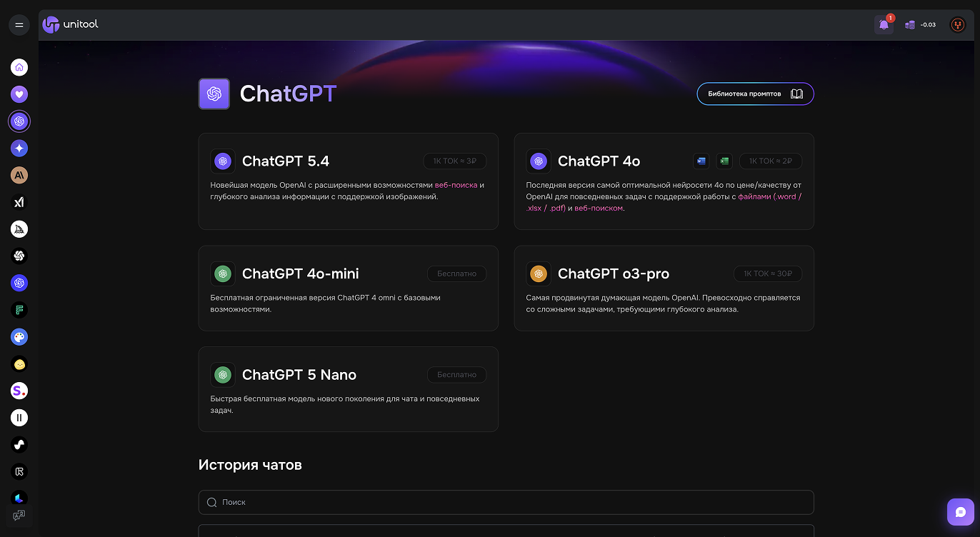The width and height of the screenshot is (980, 537).
Task: Open the ChatGPT o3-pro model card
Action: pos(664,288)
